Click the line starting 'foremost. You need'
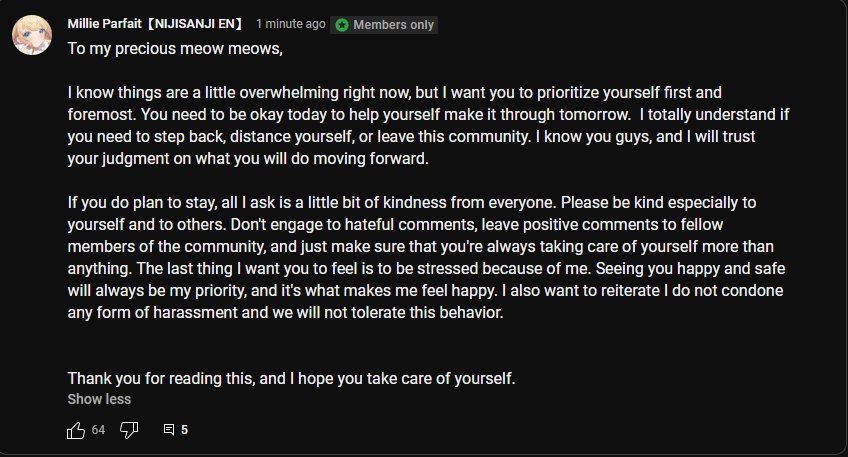 (x=428, y=115)
